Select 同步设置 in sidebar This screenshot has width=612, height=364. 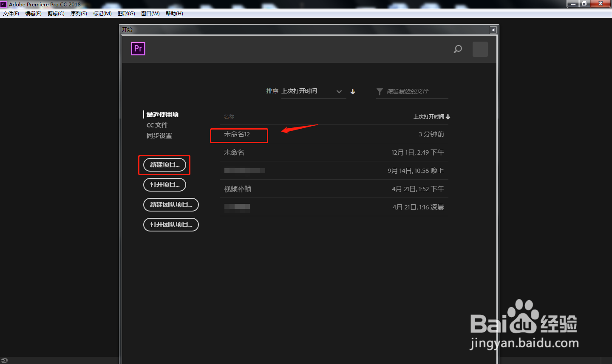pyautogui.click(x=159, y=136)
